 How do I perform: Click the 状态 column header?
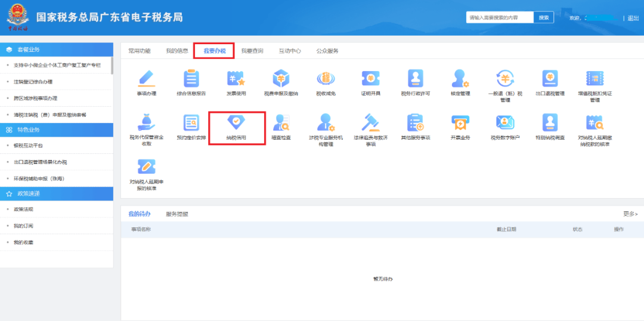click(577, 229)
